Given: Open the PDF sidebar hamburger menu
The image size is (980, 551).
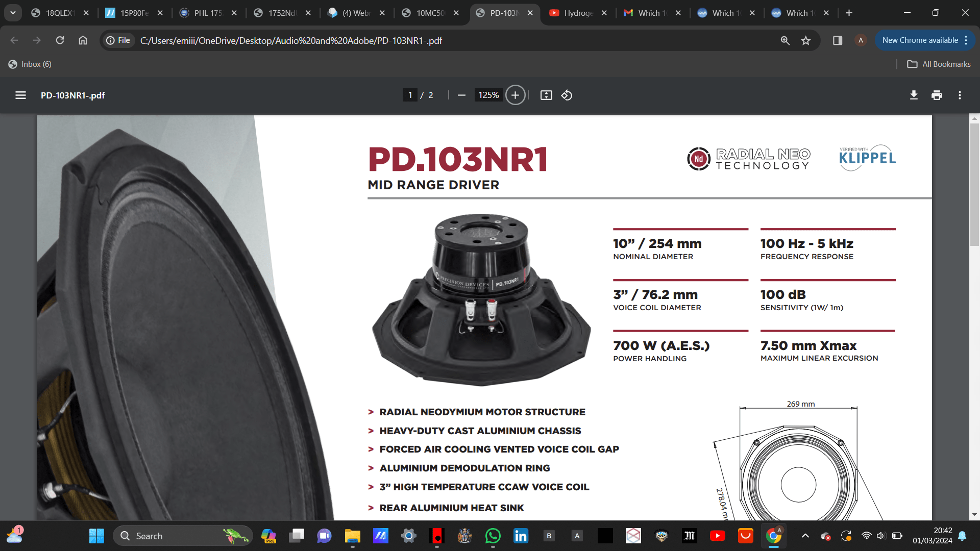Looking at the screenshot, I should pos(20,95).
